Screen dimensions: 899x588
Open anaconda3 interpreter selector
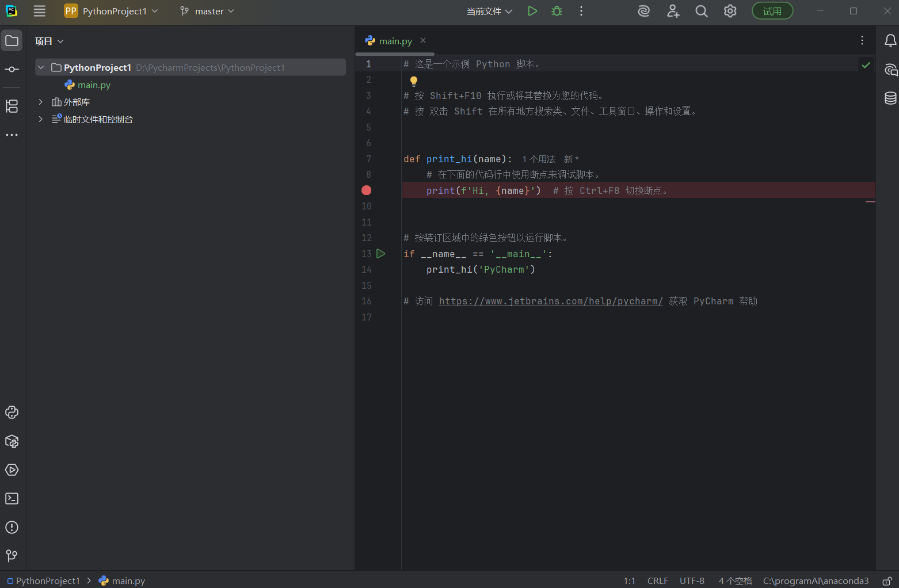click(816, 581)
